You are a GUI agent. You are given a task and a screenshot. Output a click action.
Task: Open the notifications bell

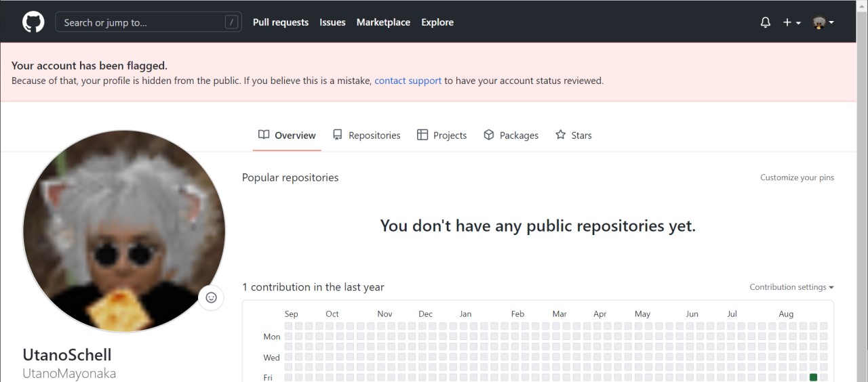click(x=766, y=22)
